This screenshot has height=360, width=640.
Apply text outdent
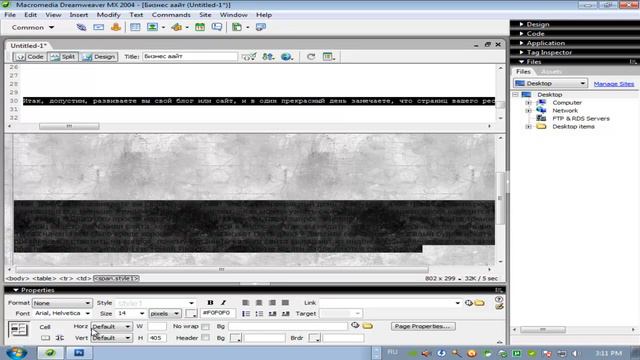(272, 313)
